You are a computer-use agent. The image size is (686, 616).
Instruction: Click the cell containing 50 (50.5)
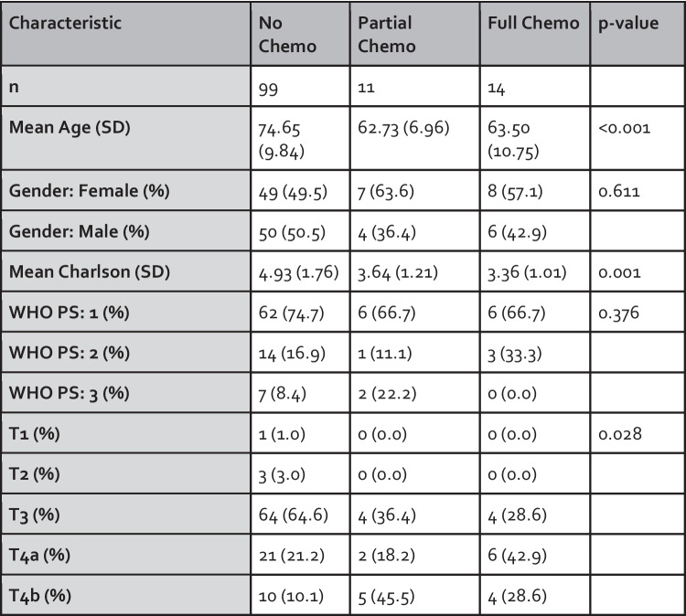[300, 231]
